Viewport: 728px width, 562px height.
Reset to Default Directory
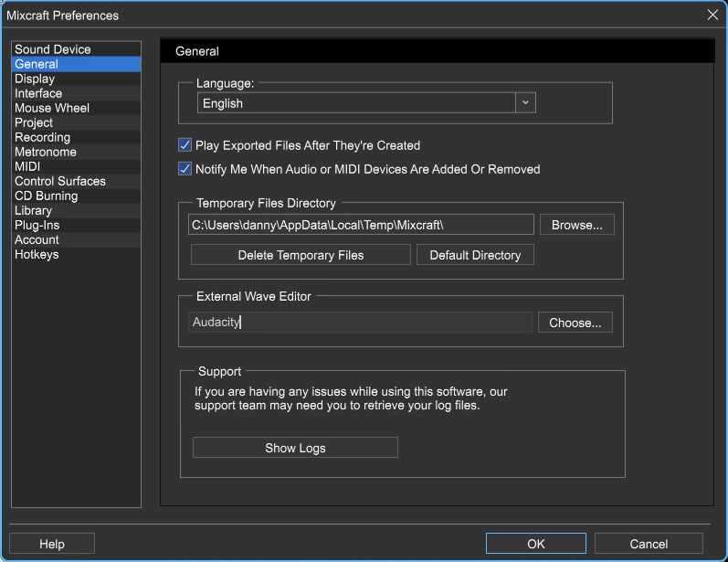(x=475, y=255)
